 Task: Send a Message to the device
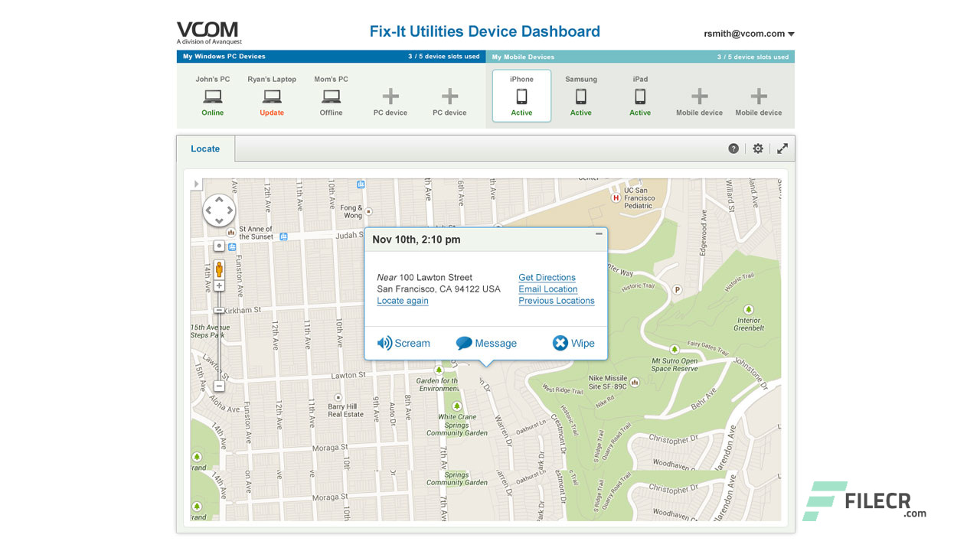pos(486,343)
